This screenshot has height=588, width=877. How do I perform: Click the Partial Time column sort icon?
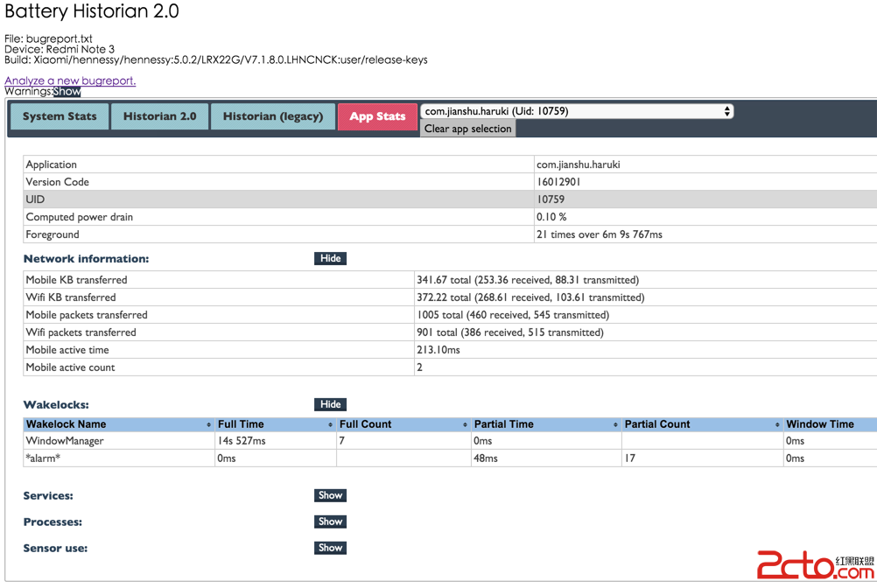pyautogui.click(x=615, y=424)
